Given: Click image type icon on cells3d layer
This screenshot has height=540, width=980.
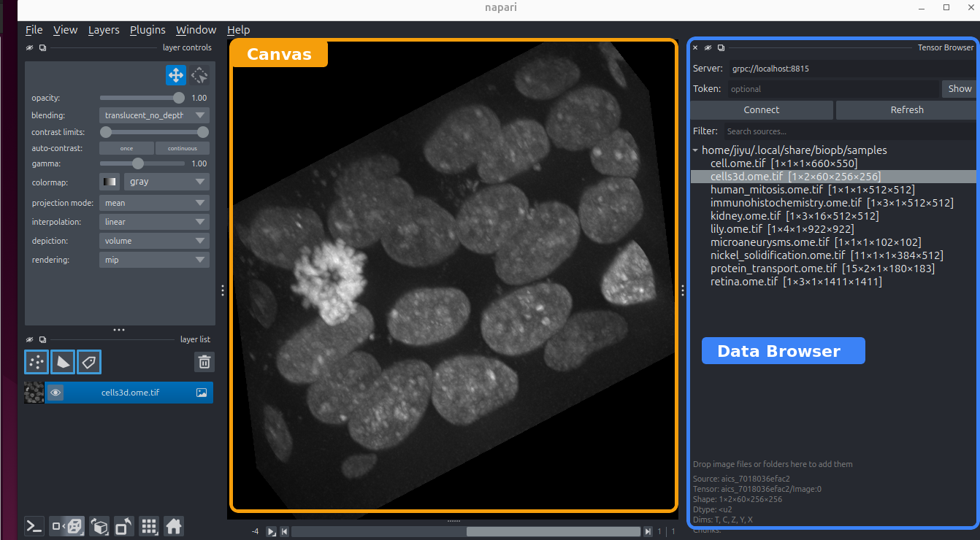Looking at the screenshot, I should [202, 393].
